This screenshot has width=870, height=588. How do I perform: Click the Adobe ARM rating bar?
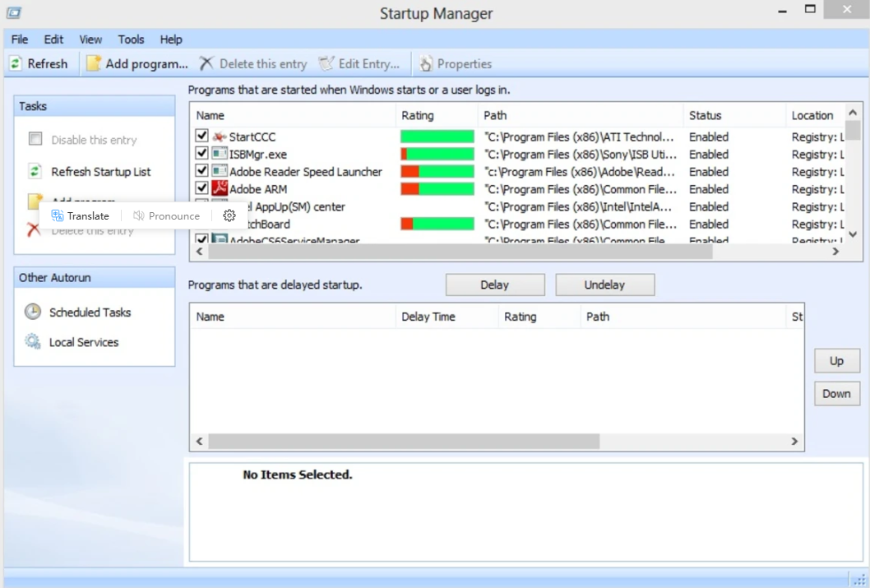(x=437, y=188)
